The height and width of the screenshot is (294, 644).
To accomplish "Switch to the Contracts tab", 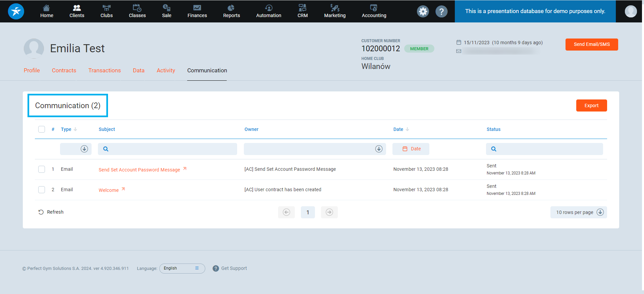I will tap(64, 70).
